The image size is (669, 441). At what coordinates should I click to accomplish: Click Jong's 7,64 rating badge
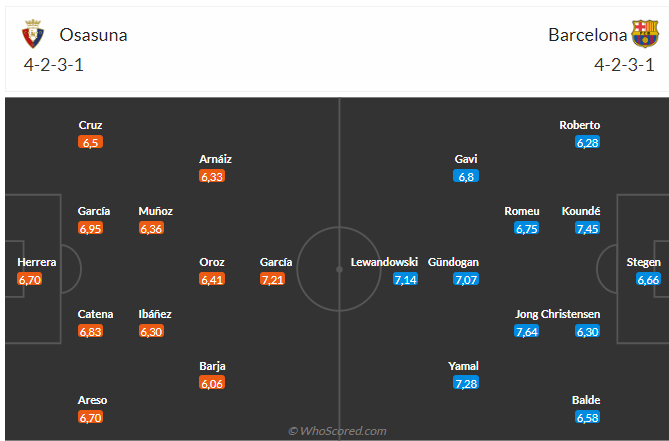pos(527,332)
